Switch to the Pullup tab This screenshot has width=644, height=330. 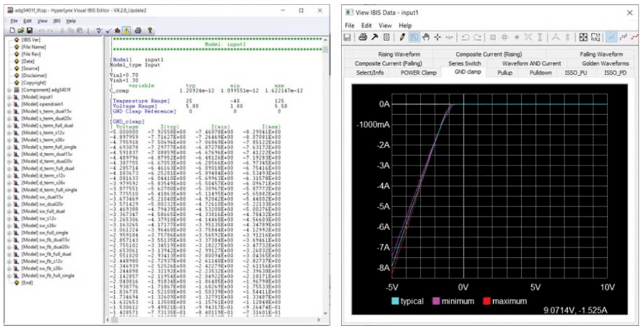[505, 73]
